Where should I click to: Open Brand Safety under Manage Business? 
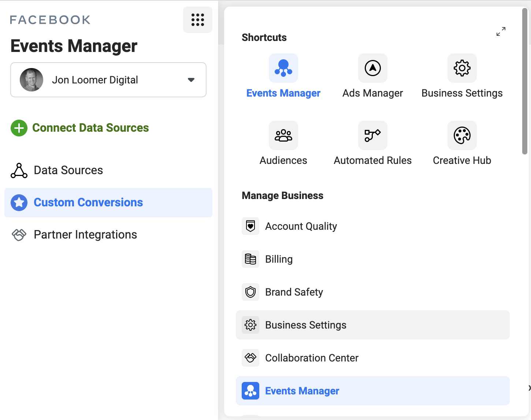tap(373, 292)
